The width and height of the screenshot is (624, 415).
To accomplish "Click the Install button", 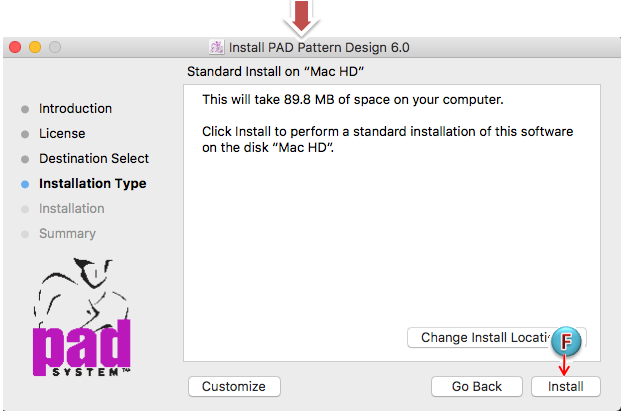I will (566, 386).
